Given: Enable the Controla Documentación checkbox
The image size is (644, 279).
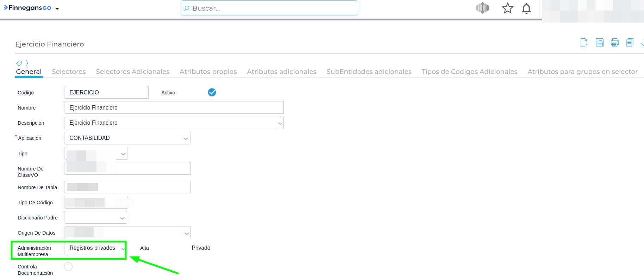Looking at the screenshot, I should point(68,267).
